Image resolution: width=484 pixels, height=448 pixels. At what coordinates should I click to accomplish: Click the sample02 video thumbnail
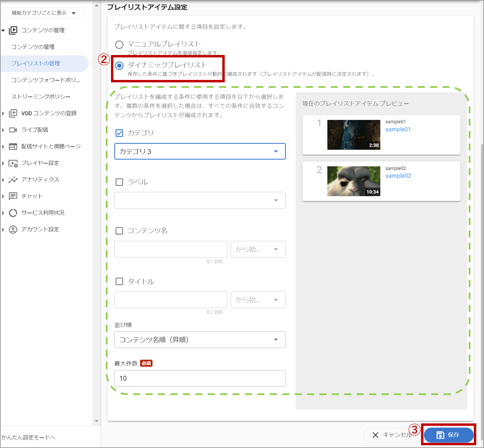(353, 181)
